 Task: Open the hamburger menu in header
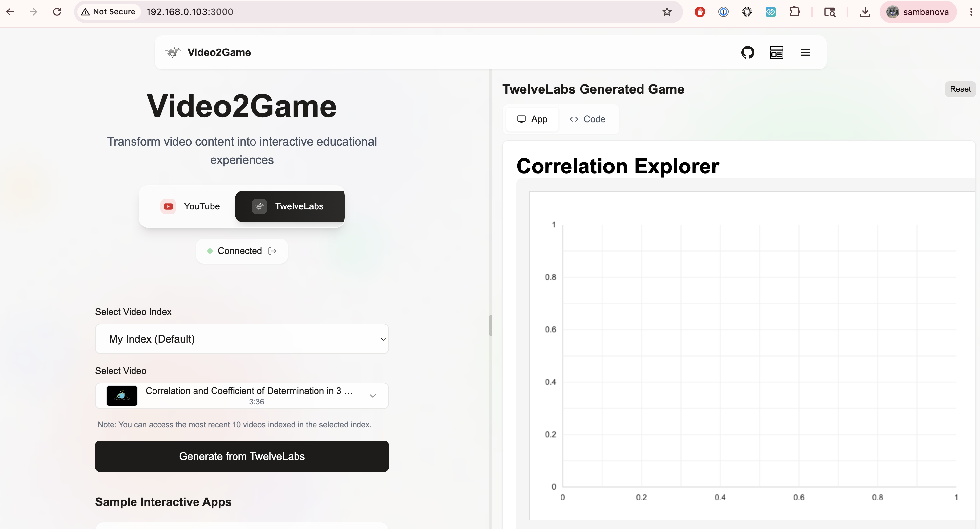tap(806, 52)
